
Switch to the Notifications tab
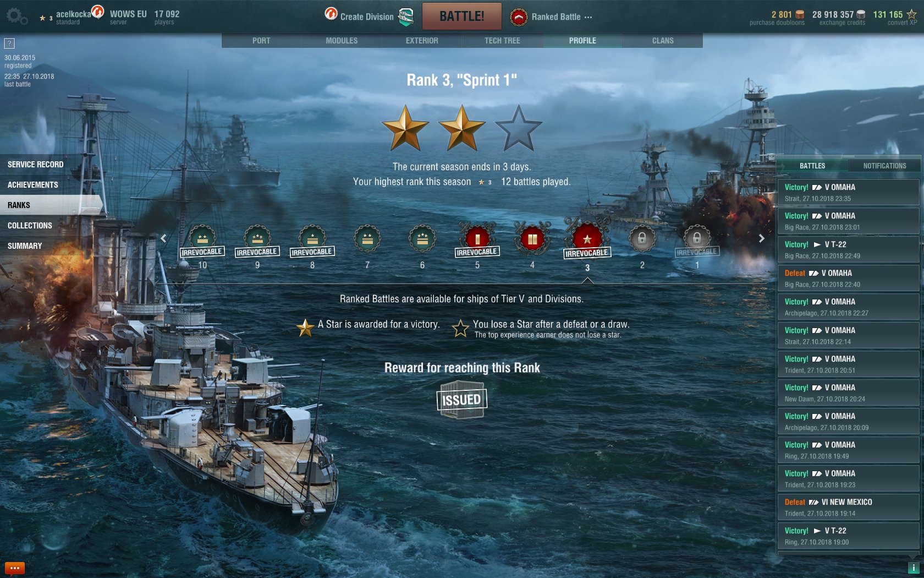[884, 166]
